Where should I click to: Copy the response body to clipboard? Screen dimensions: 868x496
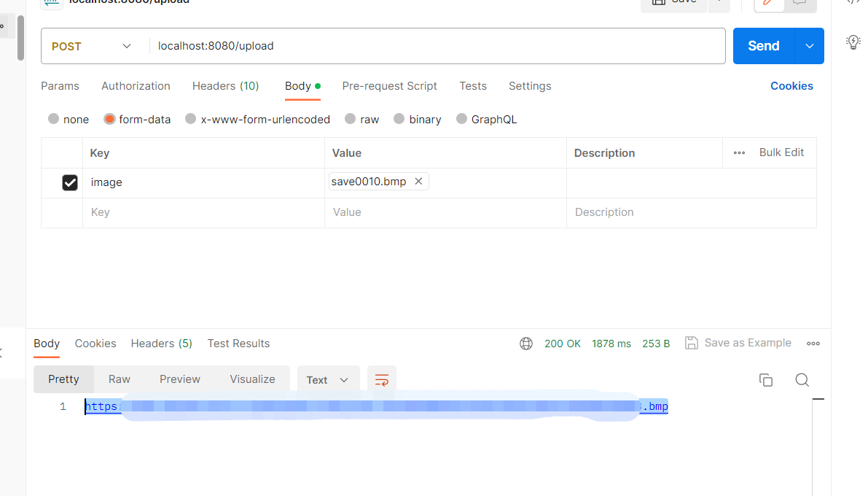click(x=765, y=380)
